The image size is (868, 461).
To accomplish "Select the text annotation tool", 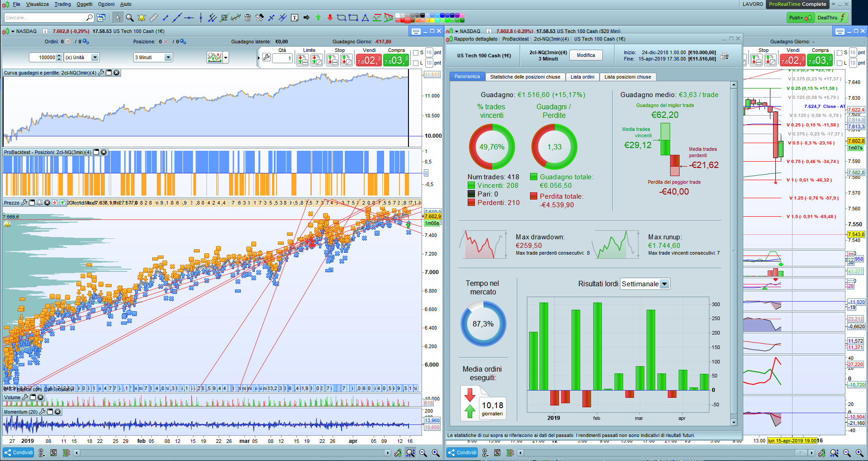I will [295, 18].
